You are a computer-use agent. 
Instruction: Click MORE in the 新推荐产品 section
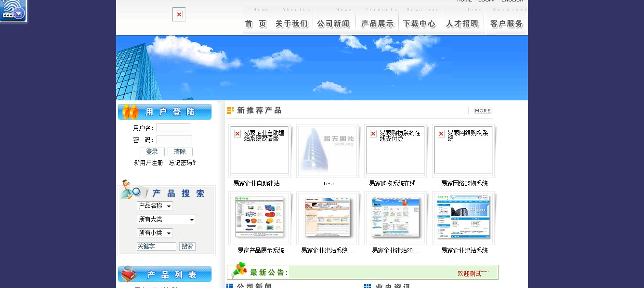pyautogui.click(x=483, y=110)
